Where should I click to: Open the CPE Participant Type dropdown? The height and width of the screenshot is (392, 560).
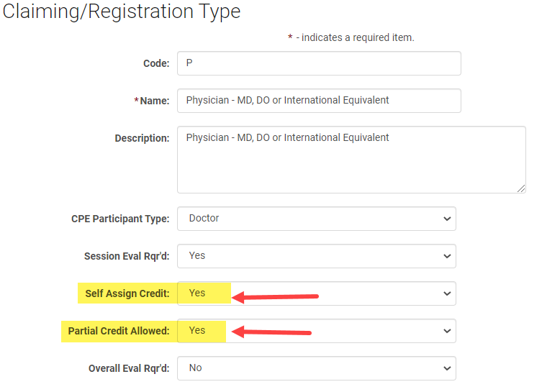[316, 219]
